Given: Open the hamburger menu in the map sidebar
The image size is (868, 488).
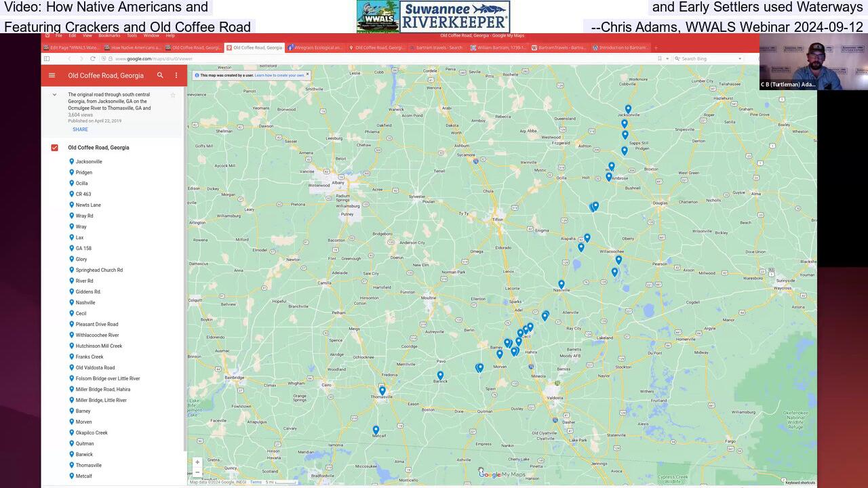Looking at the screenshot, I should pos(52,75).
